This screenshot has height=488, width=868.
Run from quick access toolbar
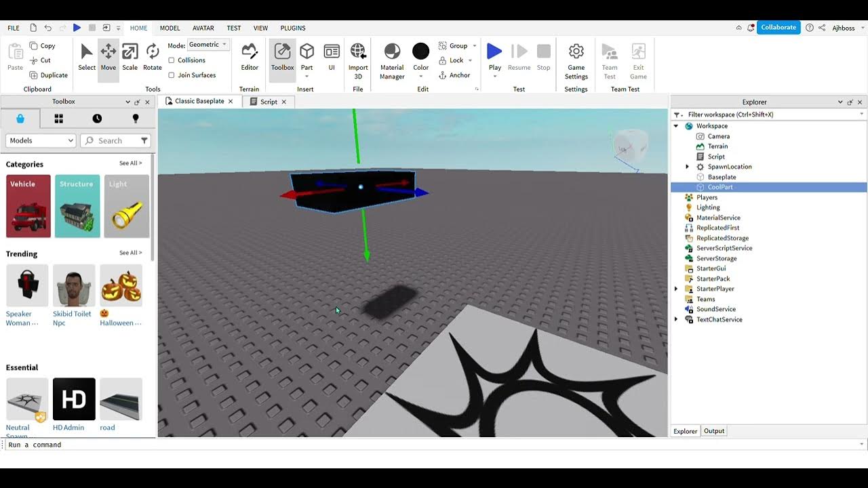pyautogui.click(x=77, y=28)
